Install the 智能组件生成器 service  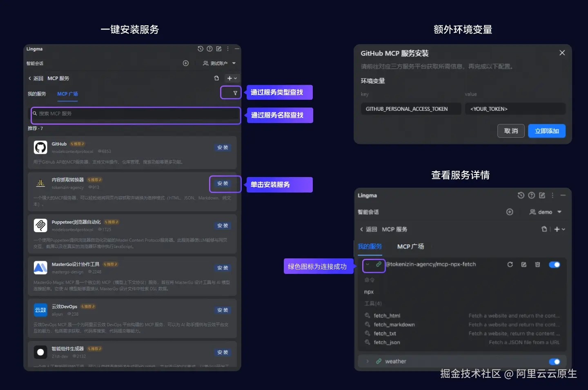[x=223, y=352]
